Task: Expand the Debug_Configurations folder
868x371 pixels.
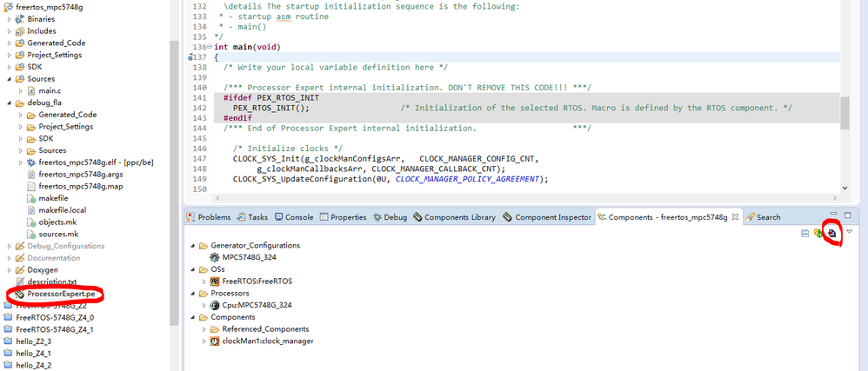Action: pos(10,246)
